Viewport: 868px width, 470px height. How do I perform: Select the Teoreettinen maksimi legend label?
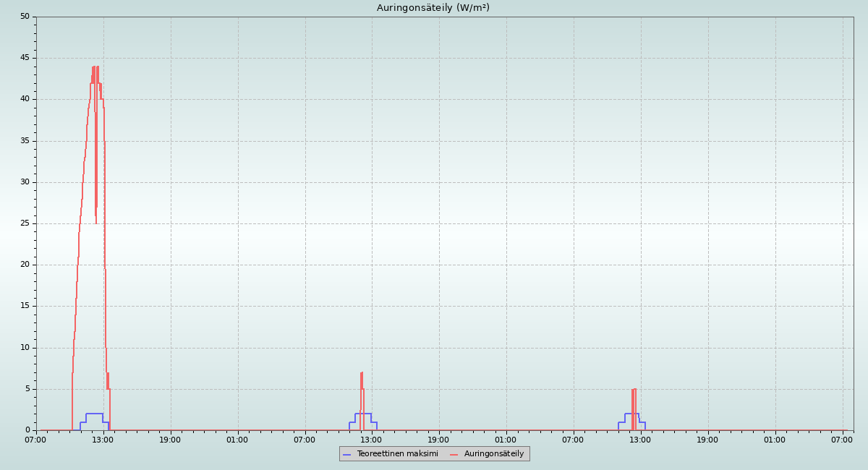click(397, 454)
